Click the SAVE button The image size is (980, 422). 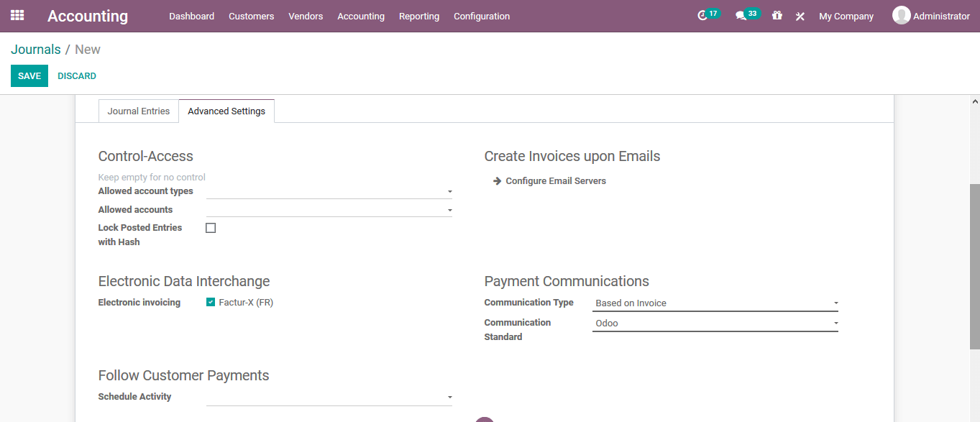click(x=29, y=75)
